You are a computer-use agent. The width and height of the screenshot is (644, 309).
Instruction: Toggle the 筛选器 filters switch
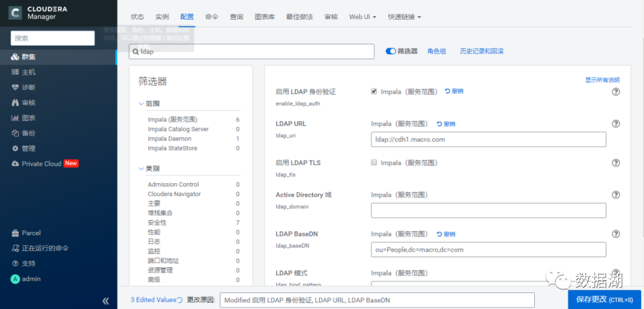(x=391, y=51)
